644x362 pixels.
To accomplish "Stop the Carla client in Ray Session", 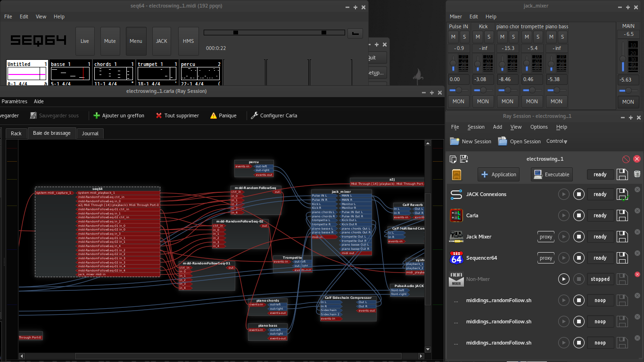I will (x=578, y=215).
